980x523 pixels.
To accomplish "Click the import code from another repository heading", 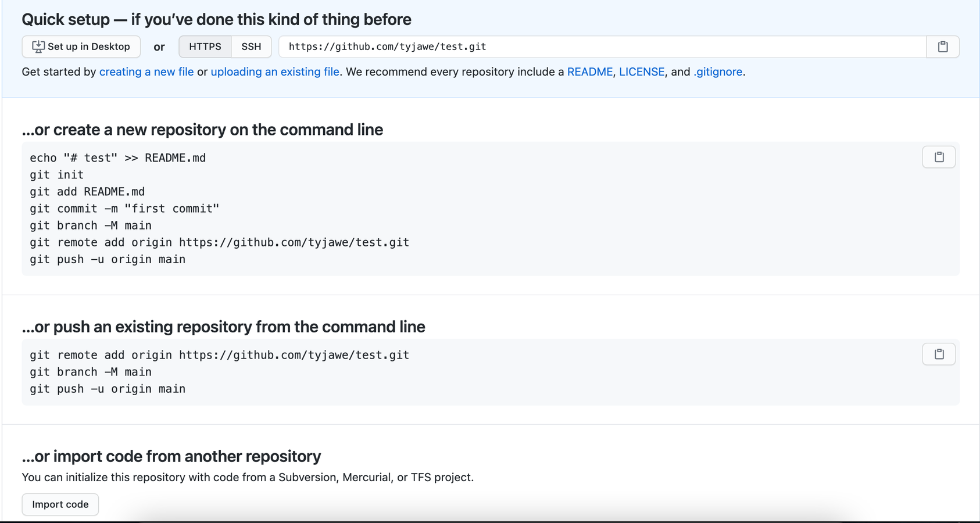I will point(171,456).
